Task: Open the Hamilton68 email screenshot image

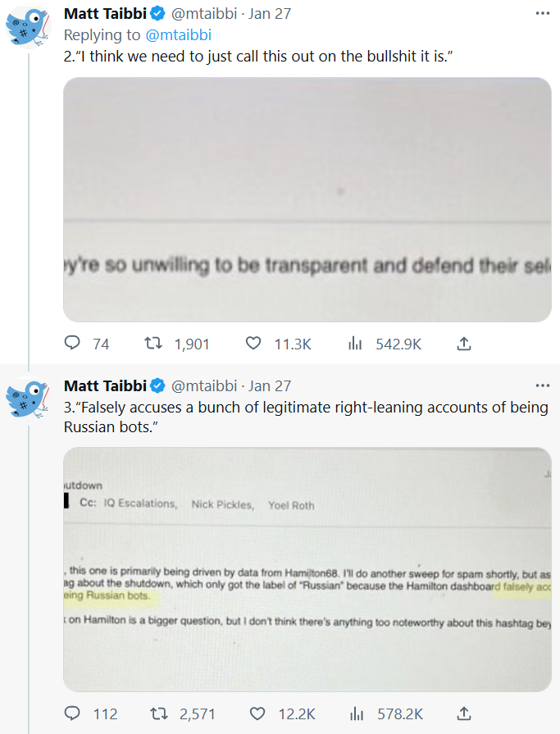Action: (x=307, y=569)
